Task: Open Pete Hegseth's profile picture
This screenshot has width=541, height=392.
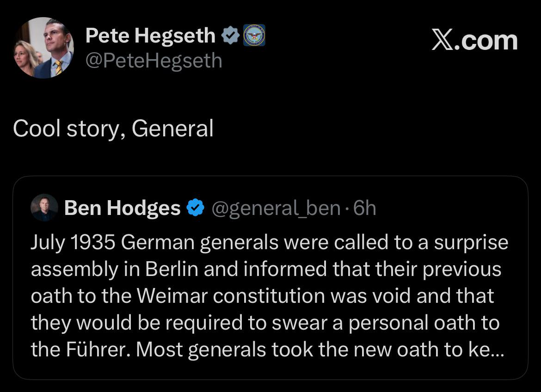Action: (x=43, y=48)
